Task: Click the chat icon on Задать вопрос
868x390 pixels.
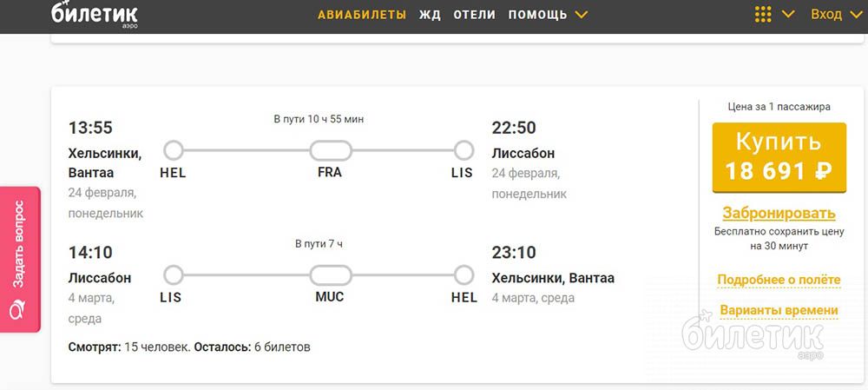Action: (x=19, y=312)
